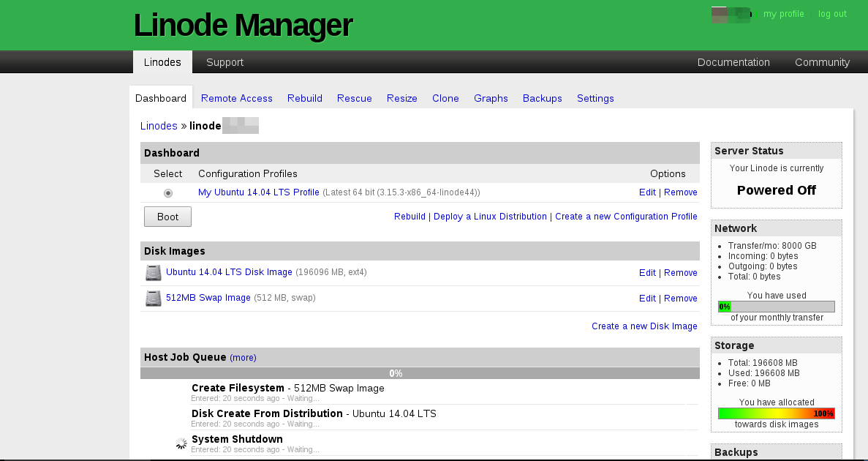Viewport: 868px width, 461px height.
Task: Click Create a new Configuration Profile
Action: coord(626,216)
